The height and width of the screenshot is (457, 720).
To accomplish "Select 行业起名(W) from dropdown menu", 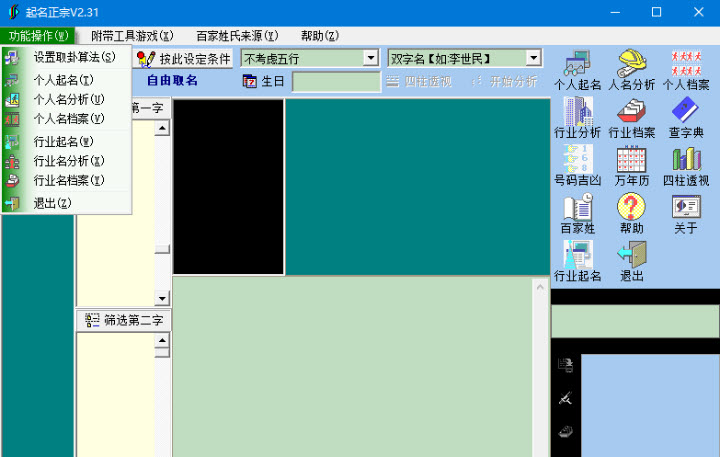I will coord(67,141).
